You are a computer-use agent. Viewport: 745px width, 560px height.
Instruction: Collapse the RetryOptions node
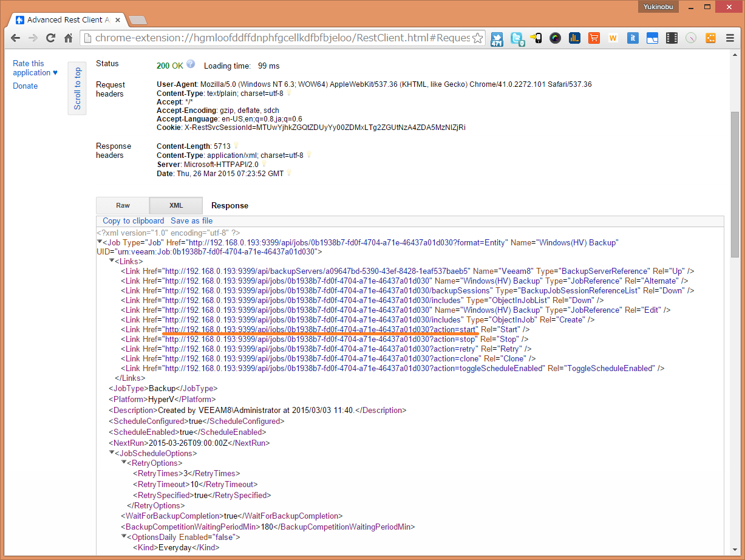click(124, 462)
